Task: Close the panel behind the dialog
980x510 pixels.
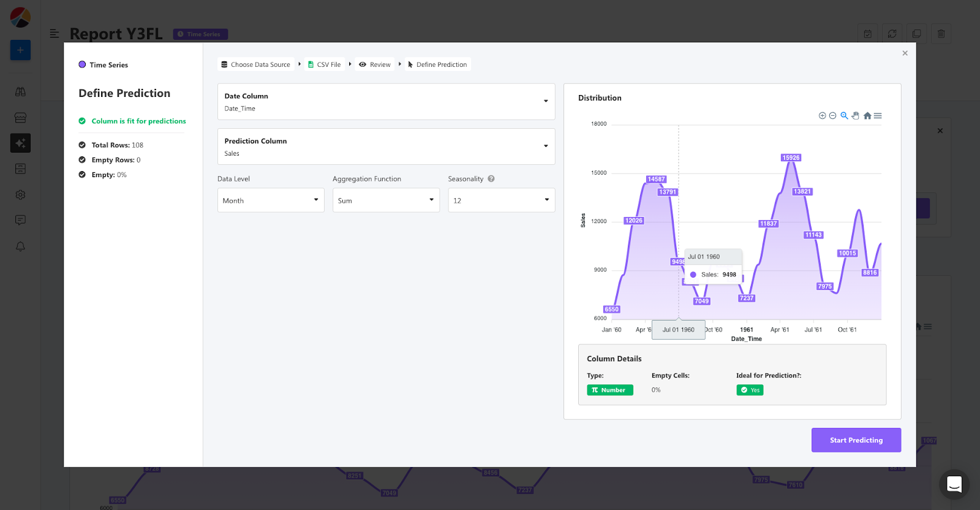Action: click(940, 131)
